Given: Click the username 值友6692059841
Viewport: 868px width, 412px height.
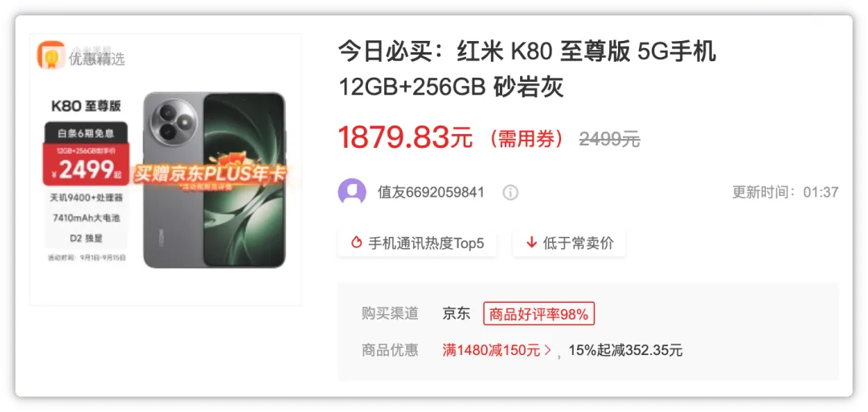Looking at the screenshot, I should click(x=432, y=193).
